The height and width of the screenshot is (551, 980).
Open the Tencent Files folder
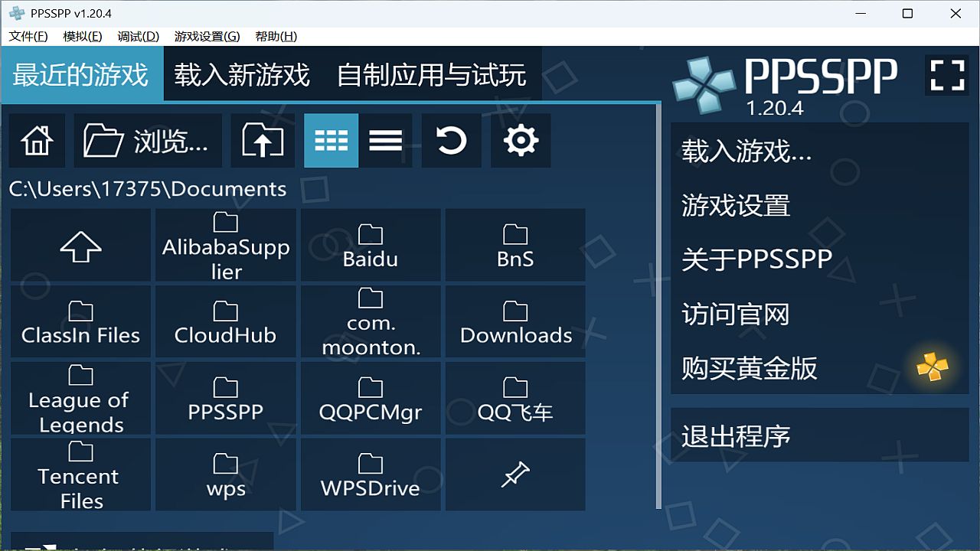pyautogui.click(x=80, y=474)
